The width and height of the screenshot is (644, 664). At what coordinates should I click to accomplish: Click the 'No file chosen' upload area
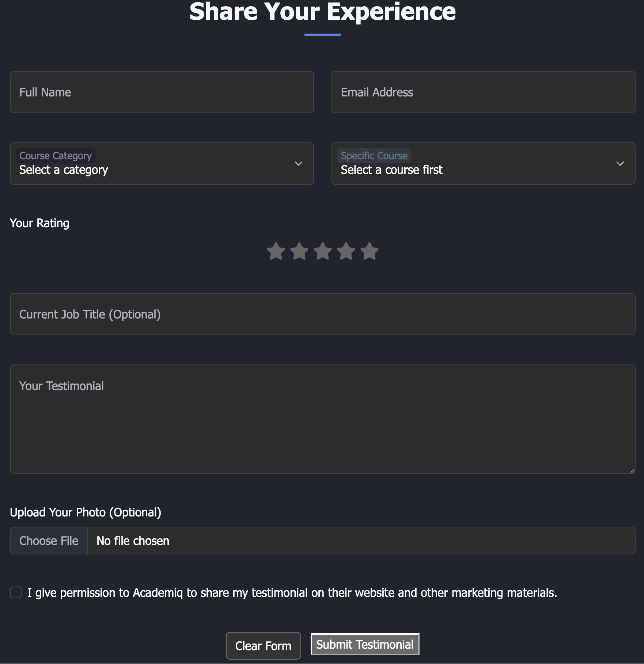(360, 541)
